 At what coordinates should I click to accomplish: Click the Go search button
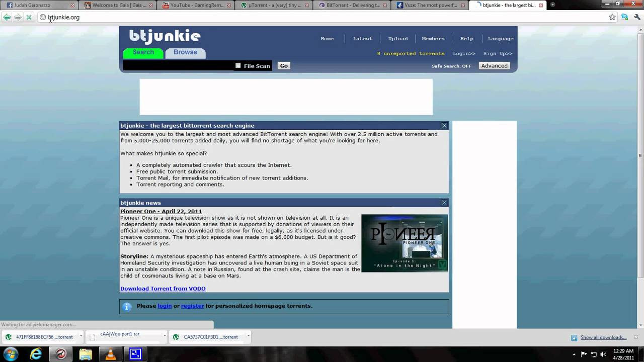click(284, 66)
